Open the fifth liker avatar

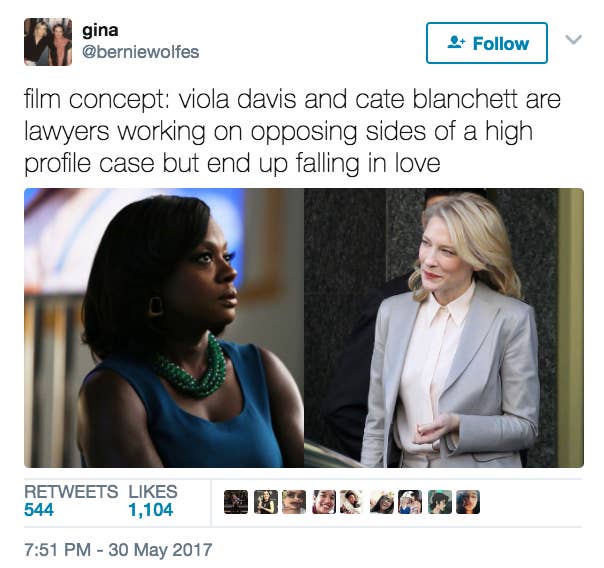tap(352, 502)
